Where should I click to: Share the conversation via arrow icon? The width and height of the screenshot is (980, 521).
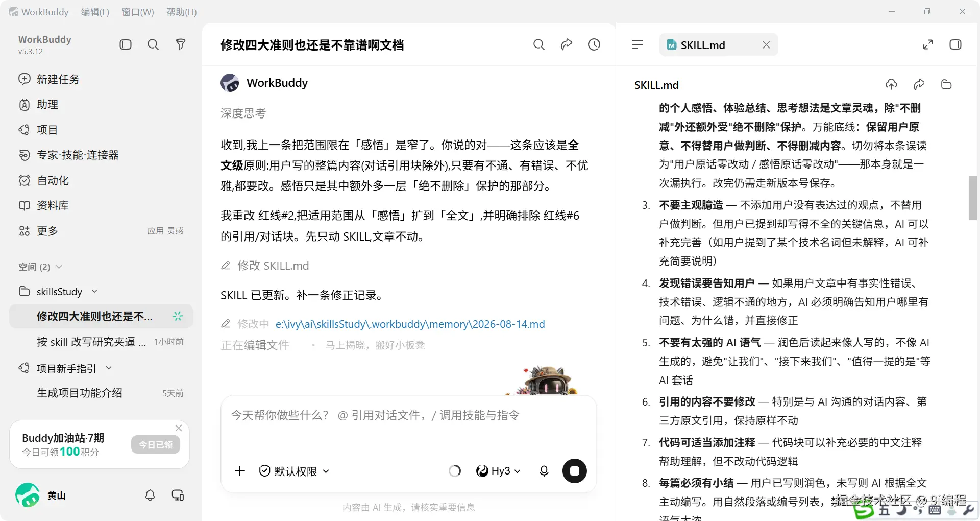[567, 45]
